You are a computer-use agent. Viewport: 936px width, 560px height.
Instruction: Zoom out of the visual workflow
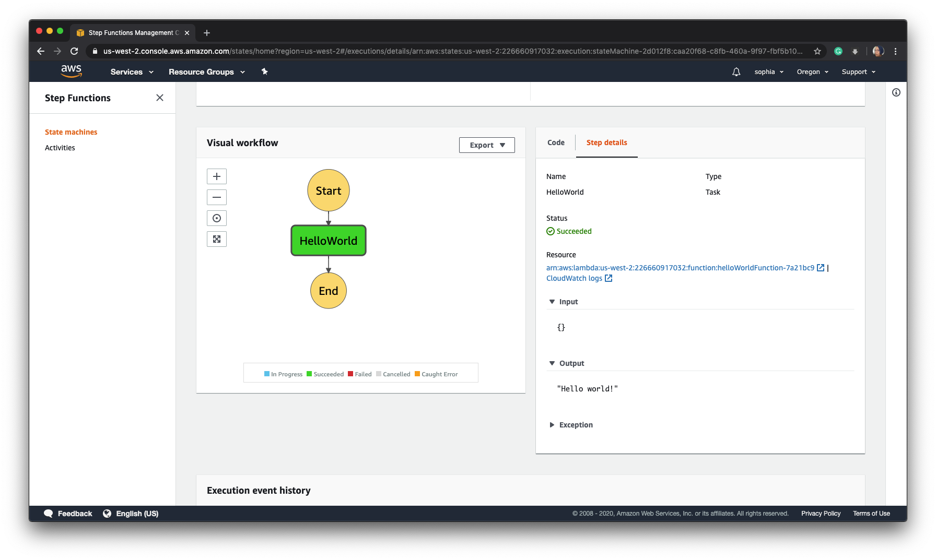(216, 197)
